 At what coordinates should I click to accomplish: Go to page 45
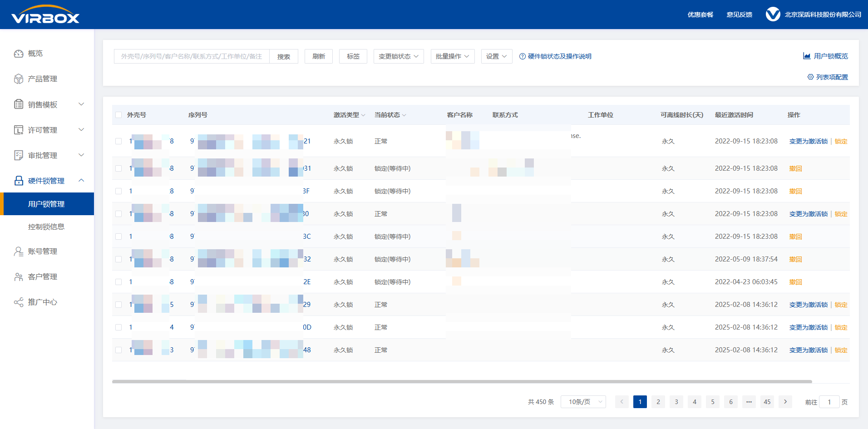pos(767,402)
